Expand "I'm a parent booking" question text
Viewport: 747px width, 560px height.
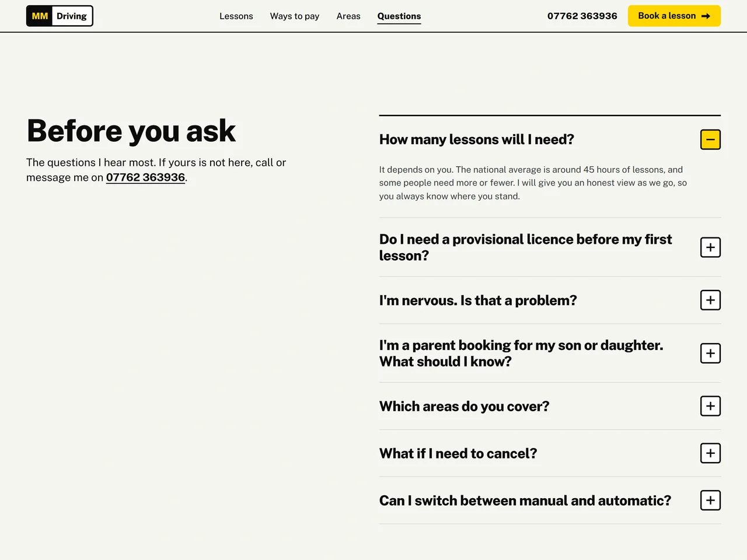coord(521,353)
